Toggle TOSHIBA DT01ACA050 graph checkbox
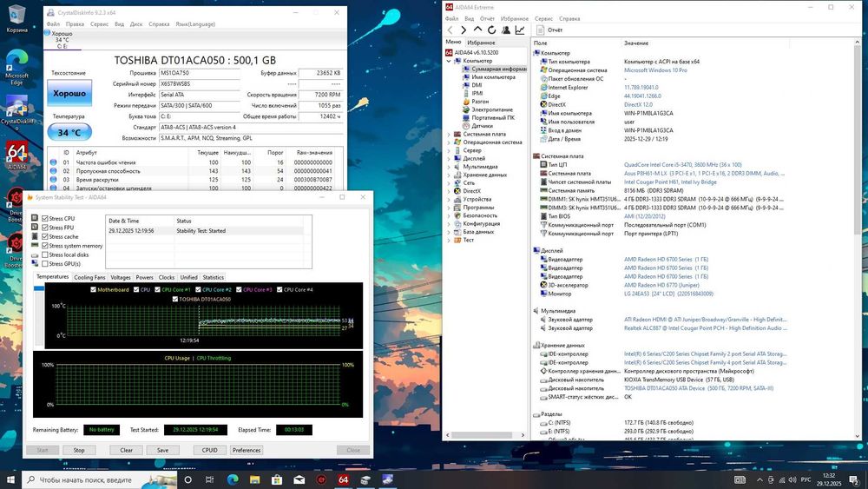 [x=175, y=299]
